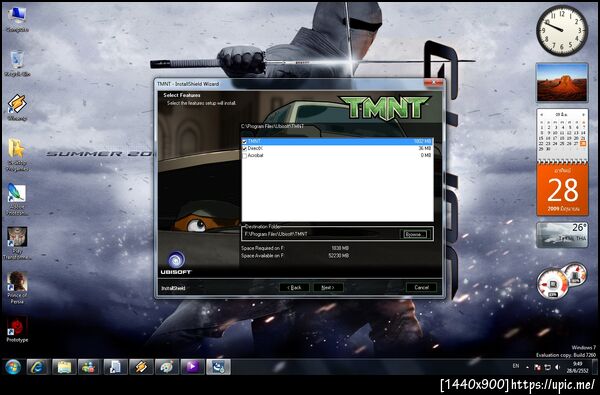Viewport: 600px width, 395px height.
Task: Launch the Prince of Persia shortcut
Action: pos(17,287)
